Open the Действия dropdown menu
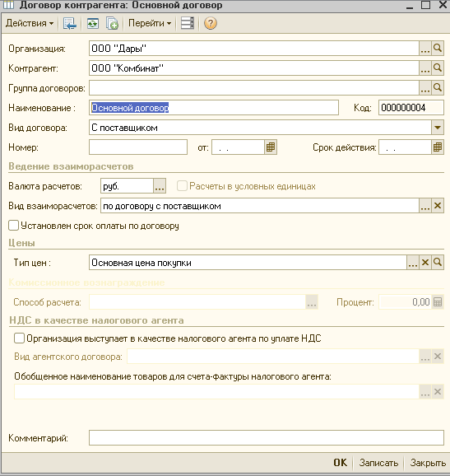The image size is (450, 476). point(30,23)
